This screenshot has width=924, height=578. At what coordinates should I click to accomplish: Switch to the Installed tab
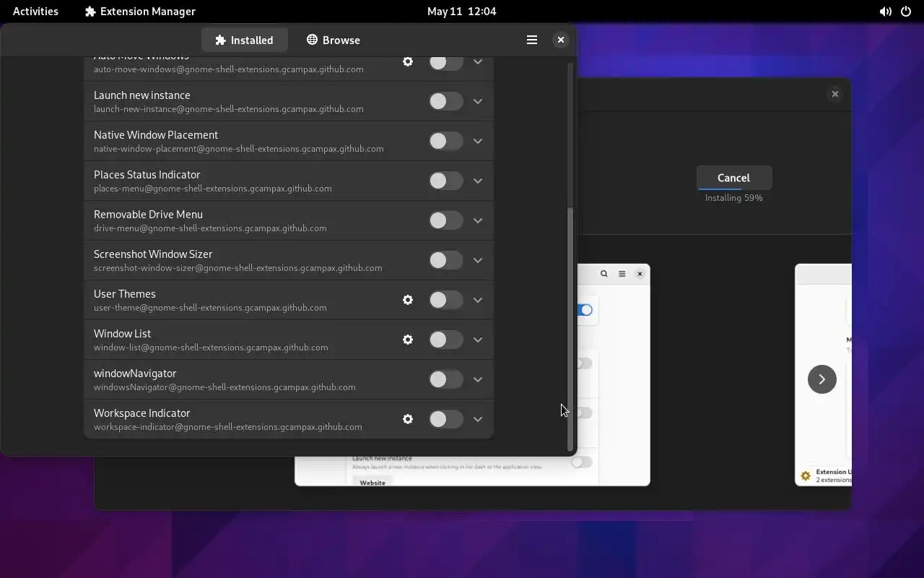click(x=244, y=40)
